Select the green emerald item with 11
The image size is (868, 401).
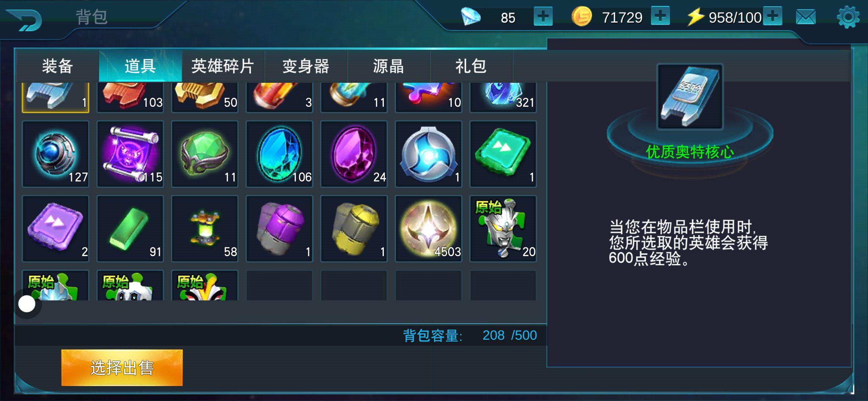point(205,154)
